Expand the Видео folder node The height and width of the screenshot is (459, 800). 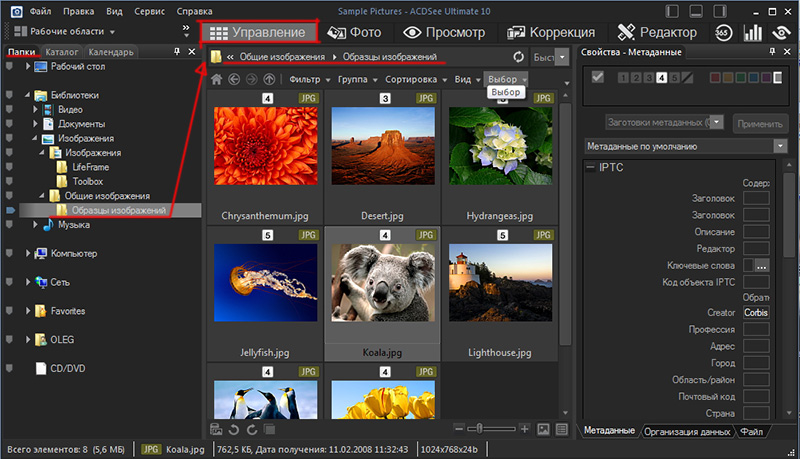point(35,109)
